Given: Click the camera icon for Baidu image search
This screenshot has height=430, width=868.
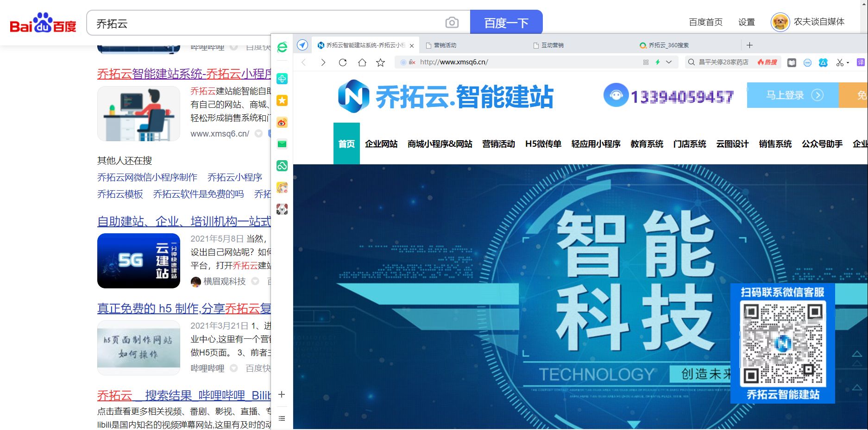Looking at the screenshot, I should [x=452, y=22].
